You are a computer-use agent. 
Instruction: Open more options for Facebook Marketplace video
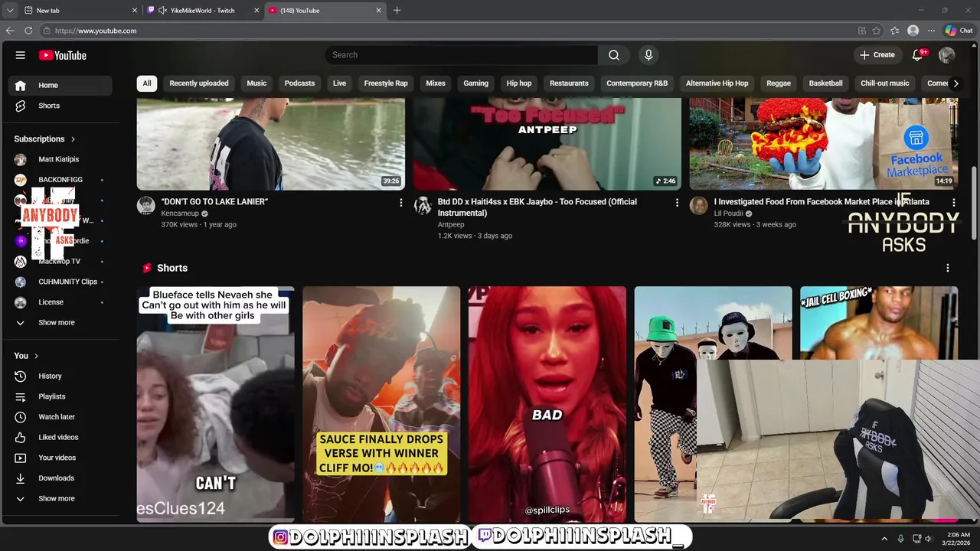pos(953,203)
